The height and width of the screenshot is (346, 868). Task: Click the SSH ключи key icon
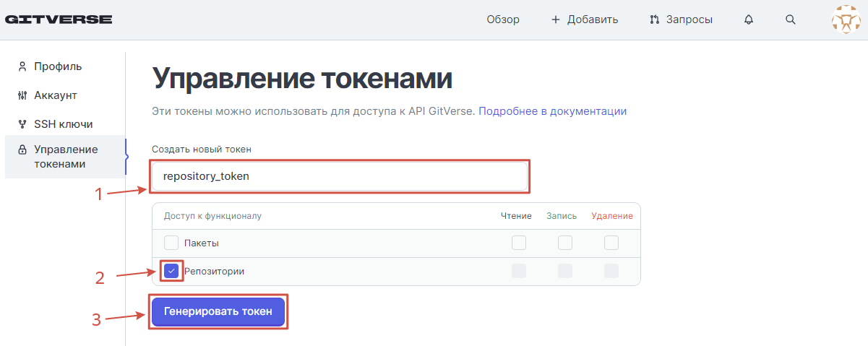pyautogui.click(x=22, y=124)
